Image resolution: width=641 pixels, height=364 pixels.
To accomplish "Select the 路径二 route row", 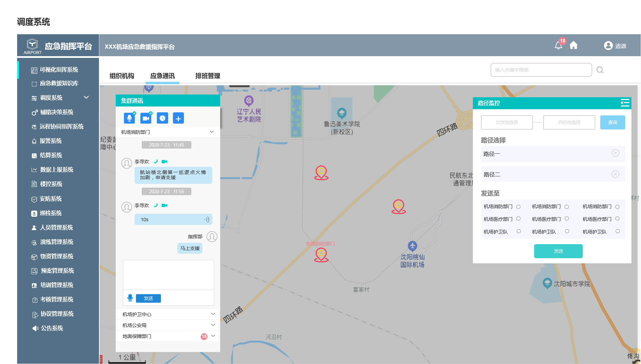I will point(553,174).
